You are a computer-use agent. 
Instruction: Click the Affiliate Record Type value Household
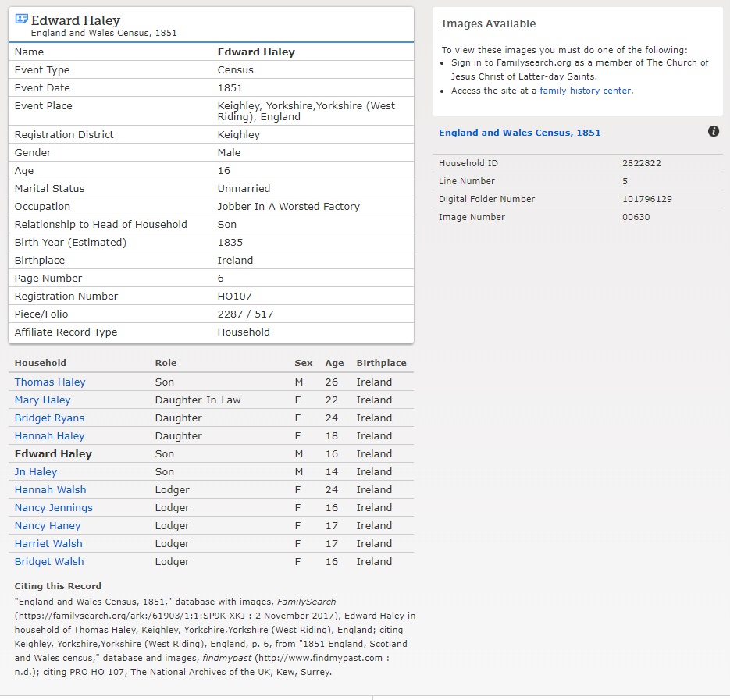coord(244,332)
